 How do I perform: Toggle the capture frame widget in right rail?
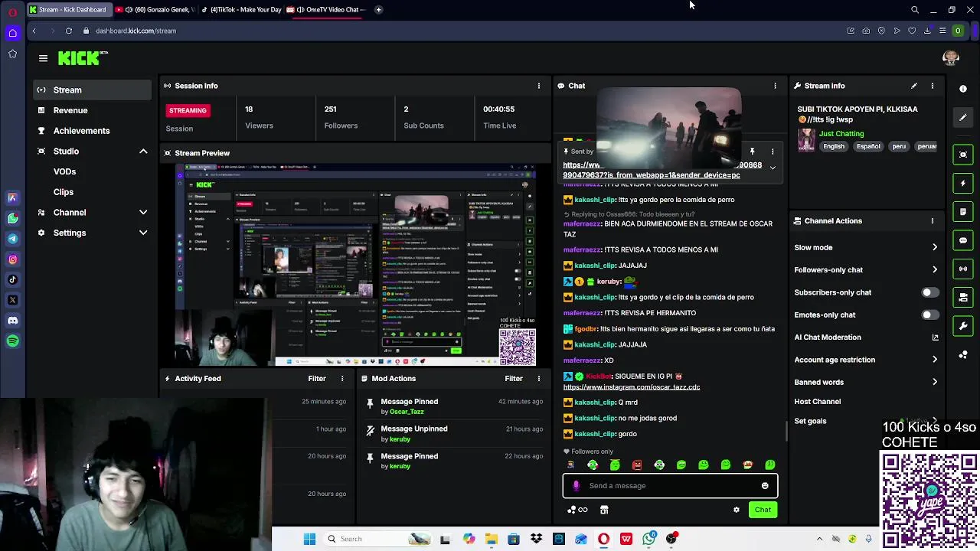963,155
